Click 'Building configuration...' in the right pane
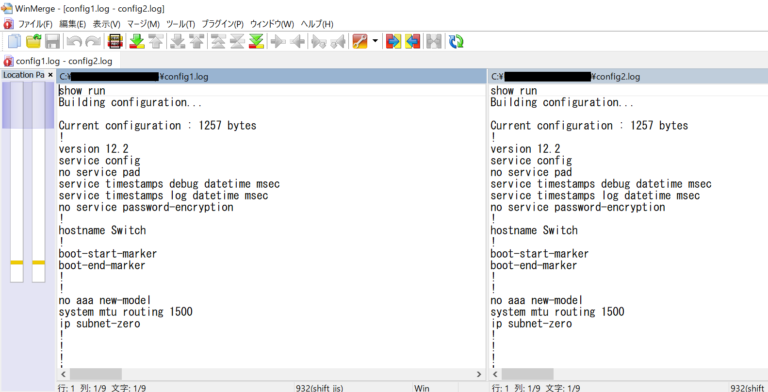The width and height of the screenshot is (768, 392). (562, 102)
